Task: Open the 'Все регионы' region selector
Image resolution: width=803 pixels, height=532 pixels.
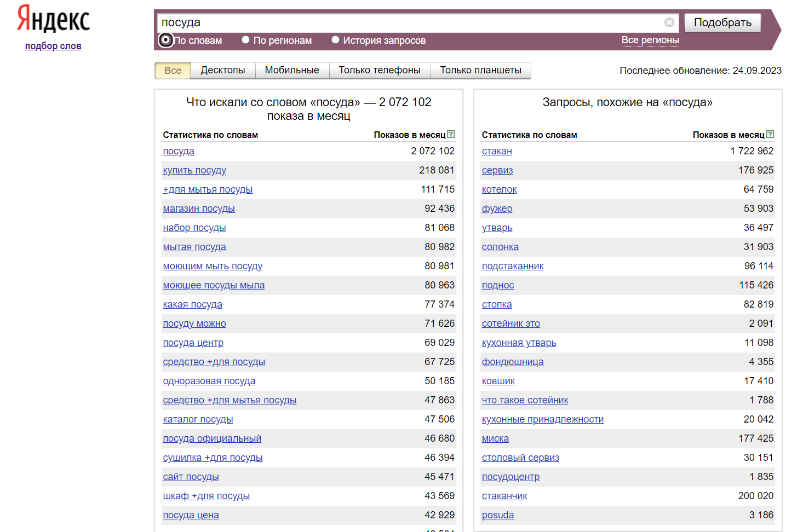Action: tap(650, 40)
